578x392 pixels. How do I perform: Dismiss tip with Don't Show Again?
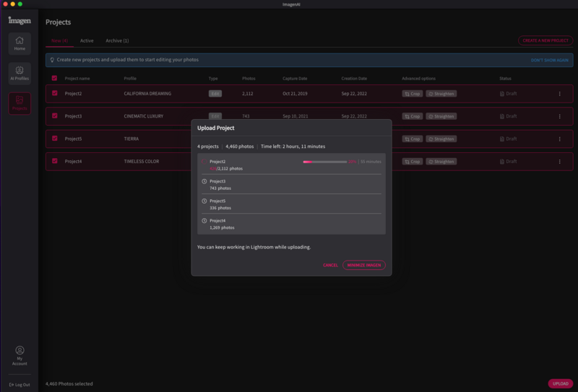click(x=549, y=60)
